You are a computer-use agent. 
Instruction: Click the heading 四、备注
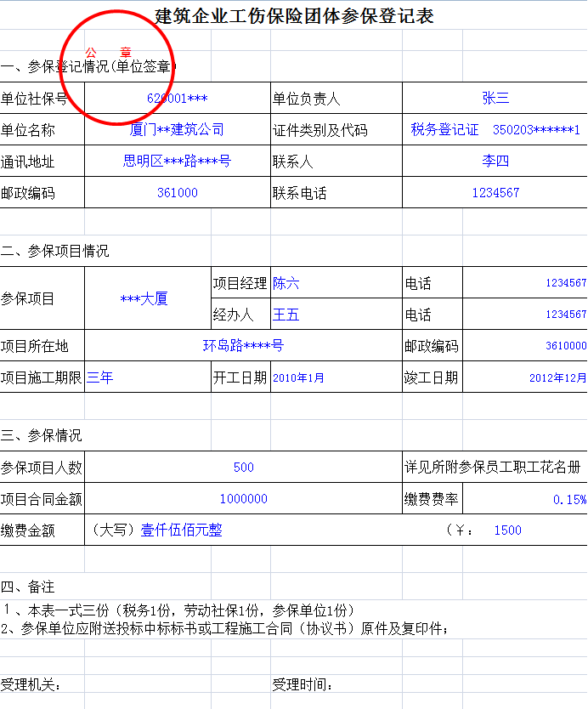[x=27, y=587]
